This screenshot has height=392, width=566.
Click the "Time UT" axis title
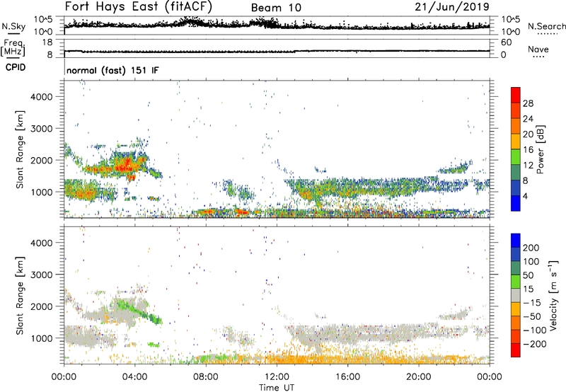pos(277,388)
